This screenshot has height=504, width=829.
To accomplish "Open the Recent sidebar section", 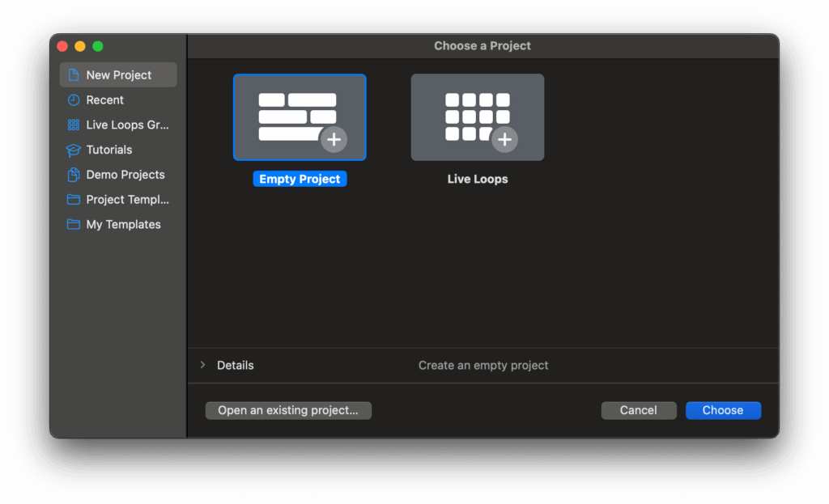I will click(x=105, y=100).
